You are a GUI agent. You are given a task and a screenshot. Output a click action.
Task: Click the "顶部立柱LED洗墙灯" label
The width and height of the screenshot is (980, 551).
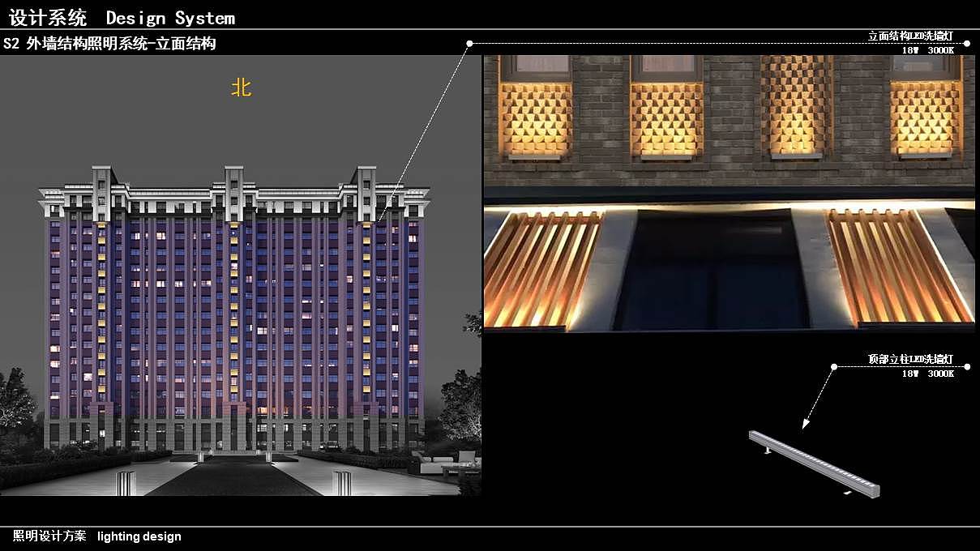pyautogui.click(x=910, y=360)
